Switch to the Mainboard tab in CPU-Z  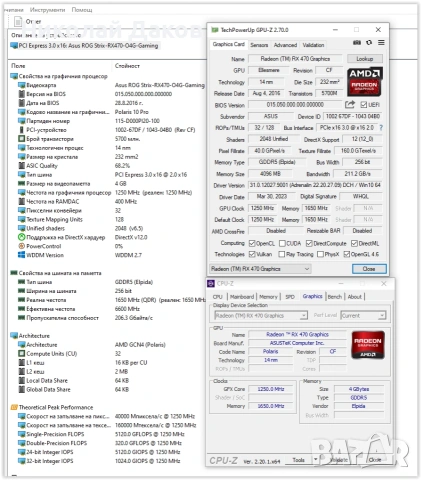pyautogui.click(x=242, y=297)
